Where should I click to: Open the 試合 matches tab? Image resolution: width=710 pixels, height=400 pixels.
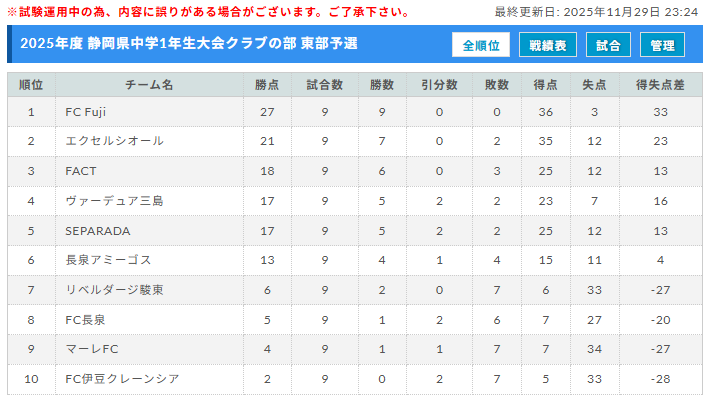607,46
